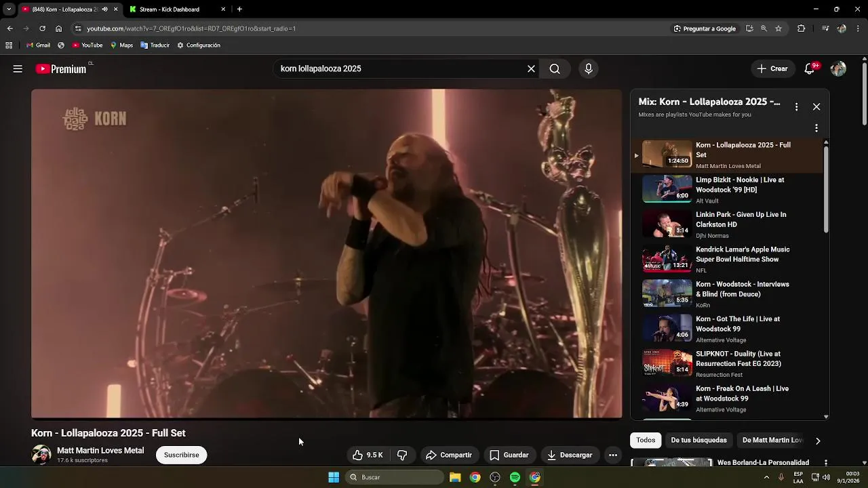868x488 pixels.
Task: Select De Matt Martin Loves chip
Action: [772, 440]
